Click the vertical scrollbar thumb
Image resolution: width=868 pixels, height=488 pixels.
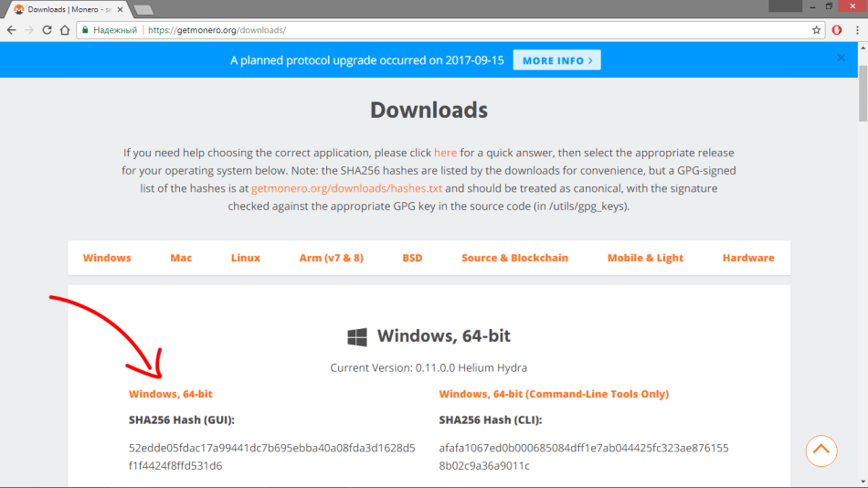click(863, 93)
